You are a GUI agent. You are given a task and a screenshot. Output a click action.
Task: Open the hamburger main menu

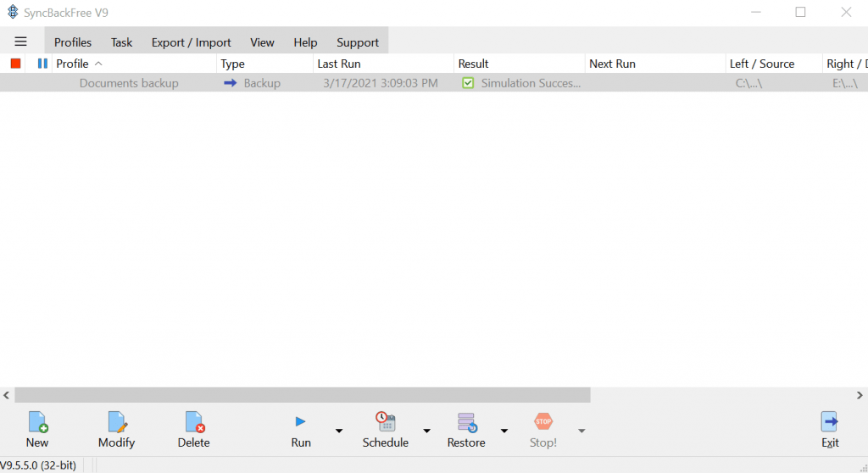(x=20, y=42)
